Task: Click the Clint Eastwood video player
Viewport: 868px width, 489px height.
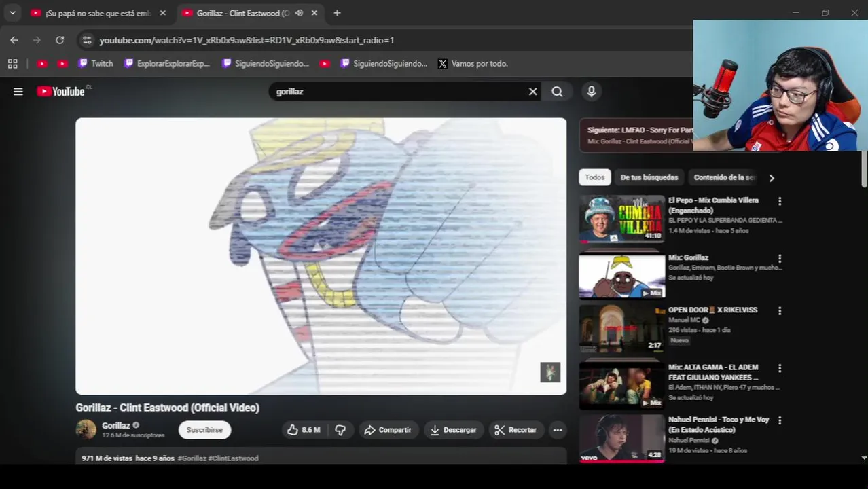Action: [321, 256]
